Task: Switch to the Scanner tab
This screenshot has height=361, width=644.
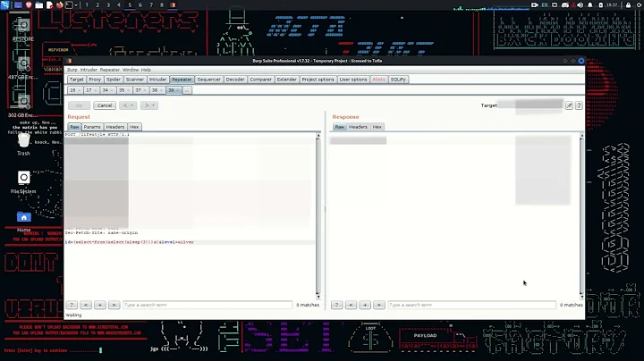Action: point(135,80)
